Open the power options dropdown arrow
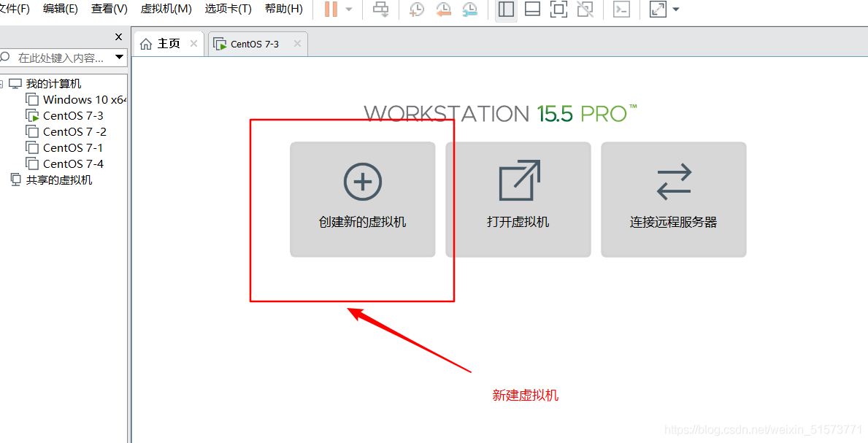This screenshot has height=443, width=868. [x=349, y=9]
